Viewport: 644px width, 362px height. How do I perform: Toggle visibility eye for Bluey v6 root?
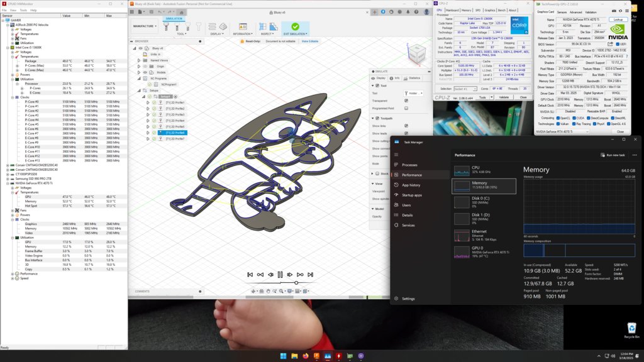(140, 48)
